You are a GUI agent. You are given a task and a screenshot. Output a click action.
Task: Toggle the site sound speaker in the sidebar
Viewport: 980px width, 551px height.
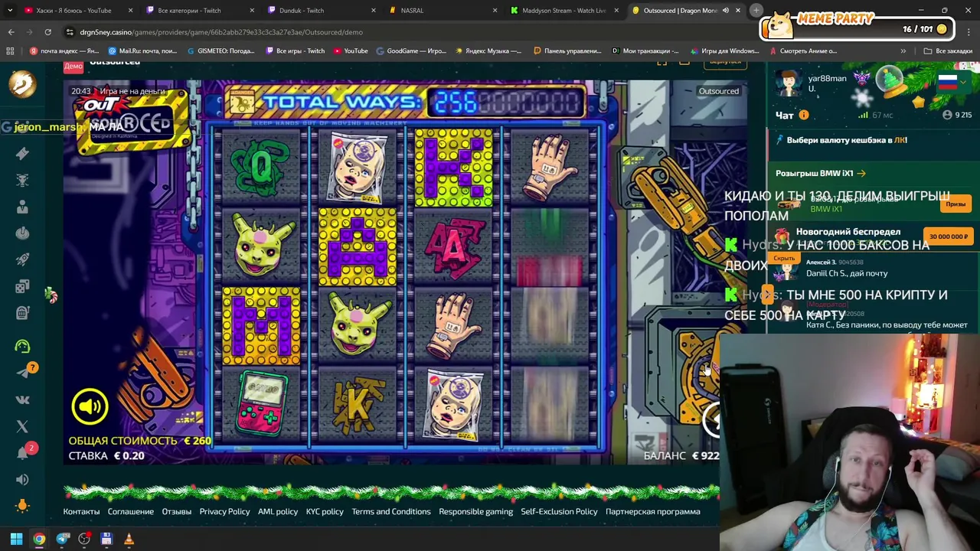22,480
